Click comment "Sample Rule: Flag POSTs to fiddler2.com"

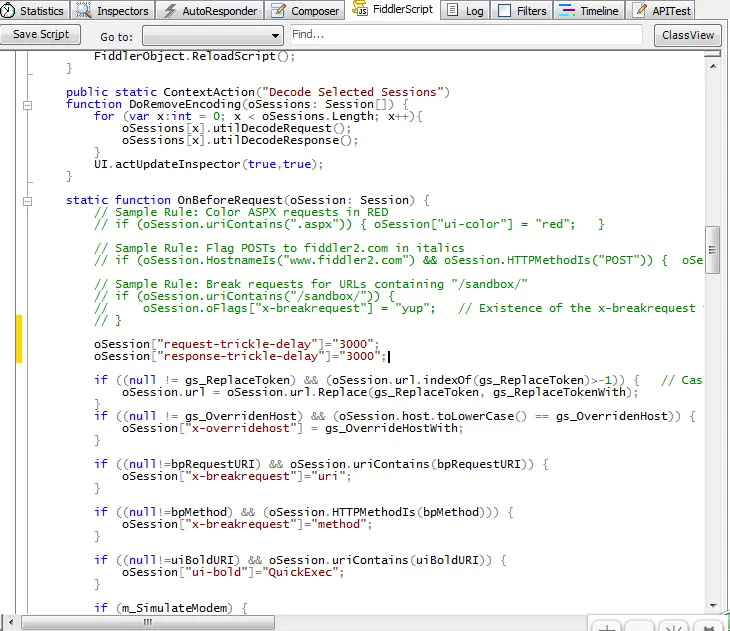[x=279, y=248]
